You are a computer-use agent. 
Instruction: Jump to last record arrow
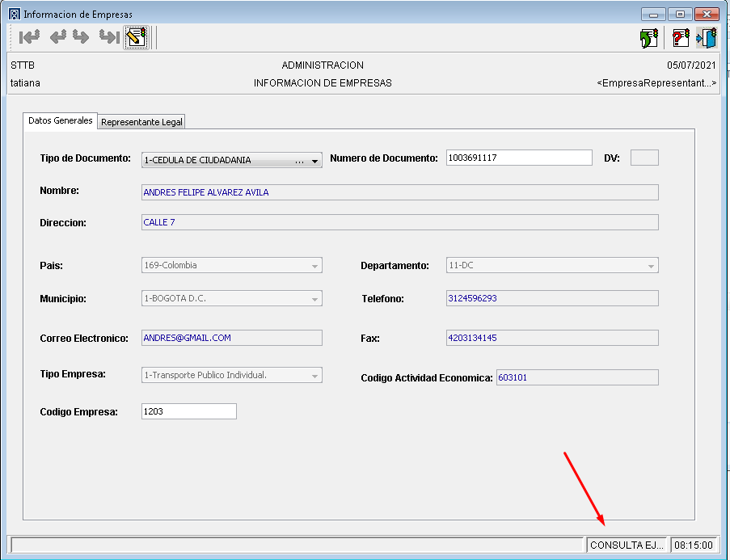[x=108, y=37]
